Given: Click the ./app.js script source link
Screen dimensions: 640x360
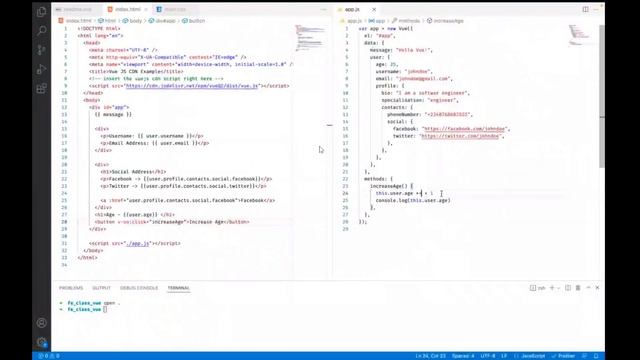Looking at the screenshot, I should 138,243.
